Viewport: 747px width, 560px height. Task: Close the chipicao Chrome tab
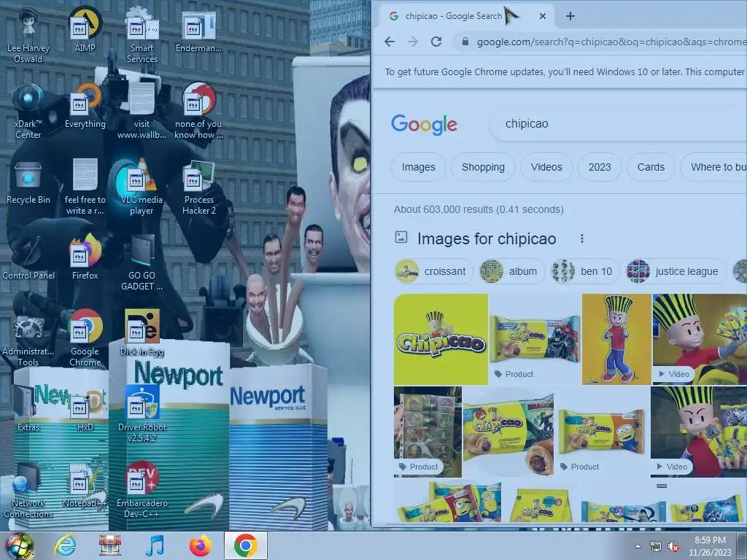[543, 16]
